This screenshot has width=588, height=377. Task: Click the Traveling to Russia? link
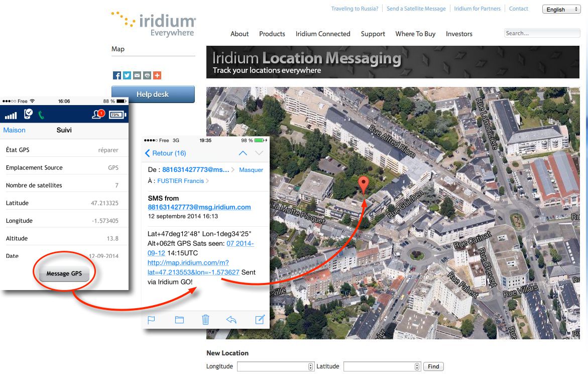tap(355, 9)
